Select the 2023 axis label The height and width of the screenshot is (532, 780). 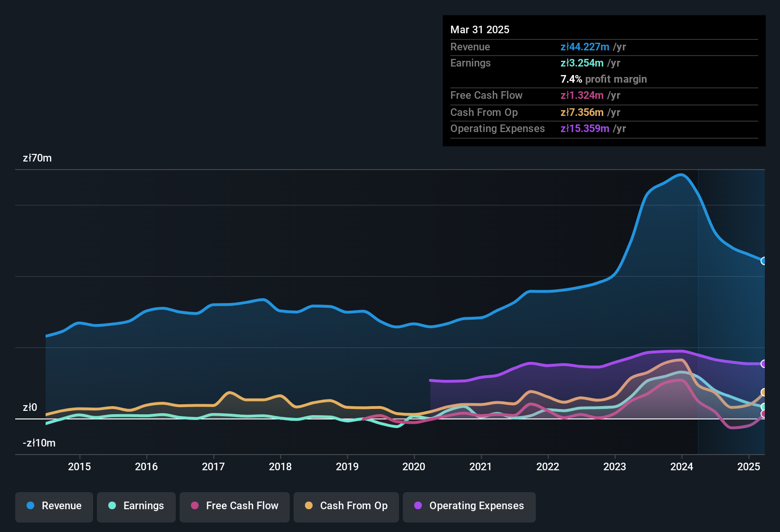pyautogui.click(x=615, y=466)
